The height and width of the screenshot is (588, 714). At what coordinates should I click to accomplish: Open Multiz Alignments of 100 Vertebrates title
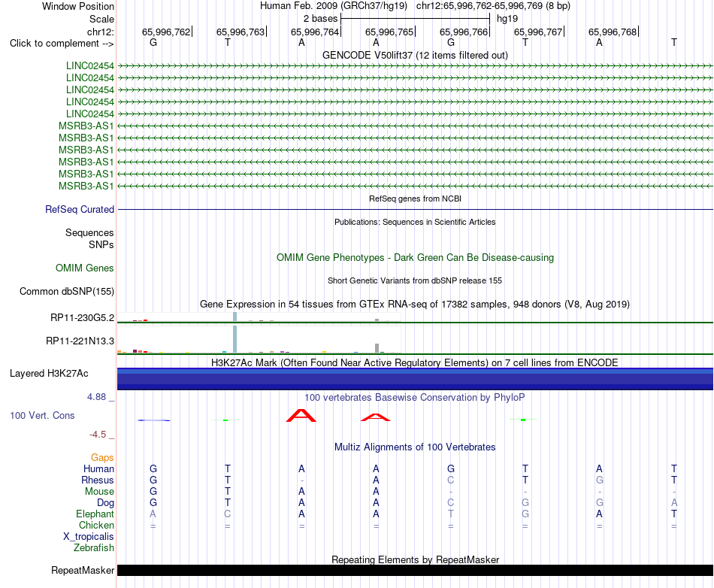pos(415,447)
